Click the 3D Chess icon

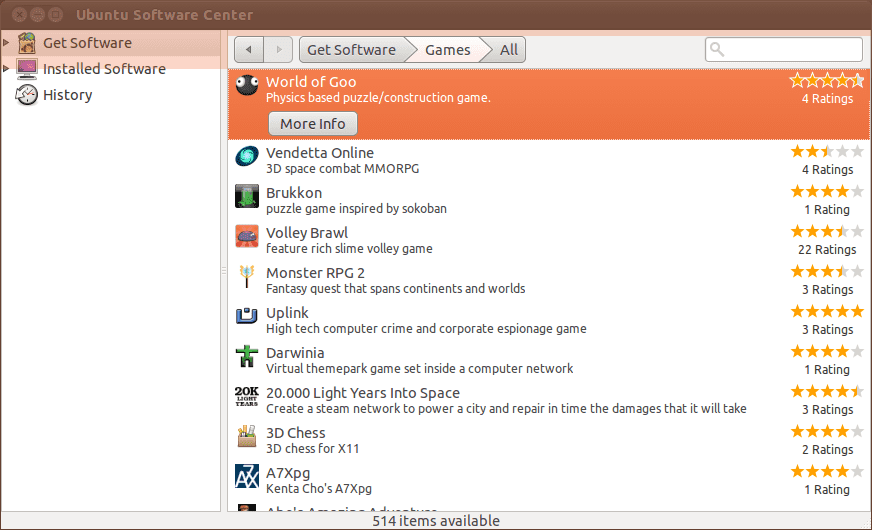pyautogui.click(x=247, y=436)
